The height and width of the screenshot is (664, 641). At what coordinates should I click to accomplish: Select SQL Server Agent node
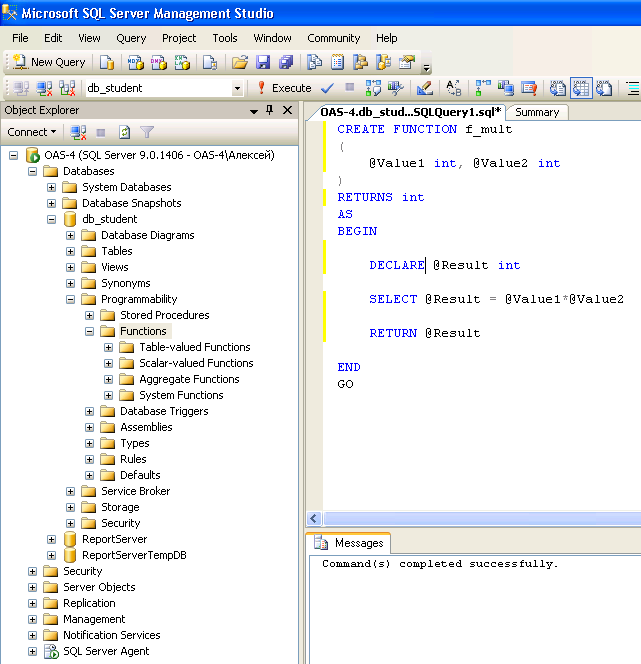coord(106,651)
